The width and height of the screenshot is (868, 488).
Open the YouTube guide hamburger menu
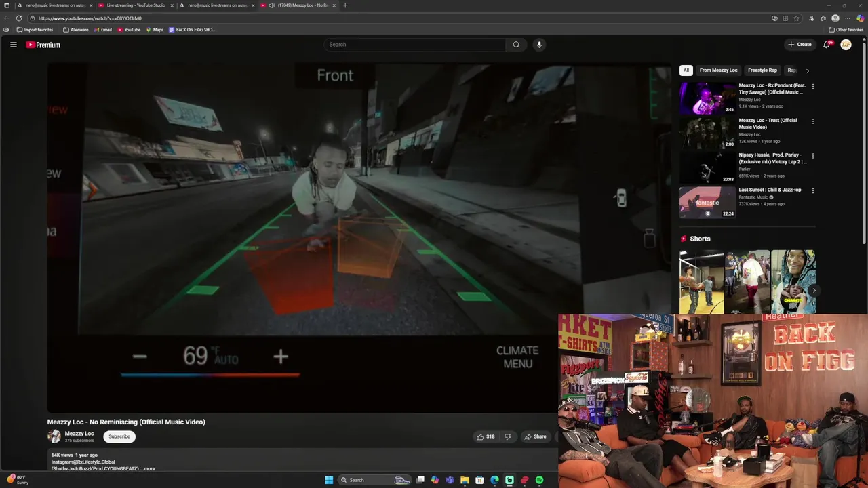[13, 45]
